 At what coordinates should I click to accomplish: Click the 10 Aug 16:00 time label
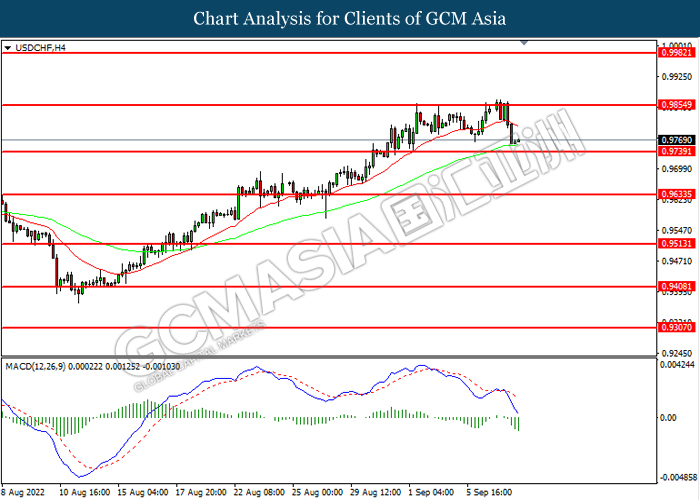click(85, 492)
